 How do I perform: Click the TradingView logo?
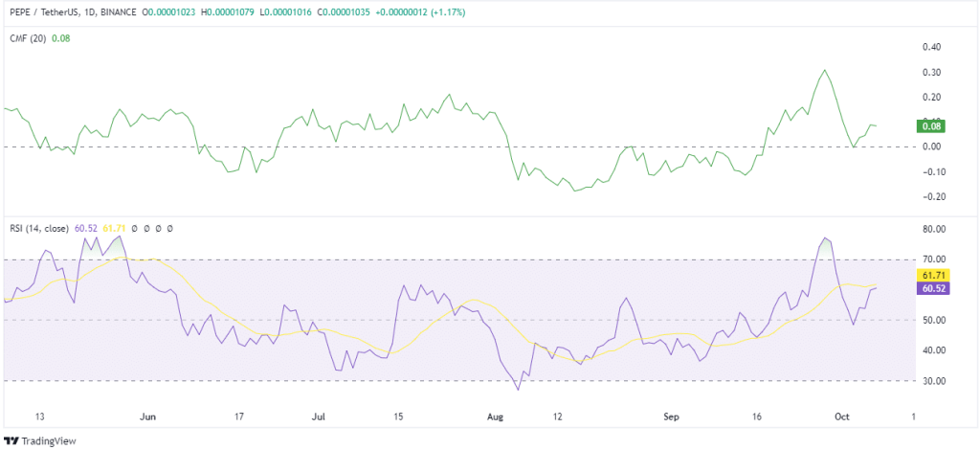40,440
